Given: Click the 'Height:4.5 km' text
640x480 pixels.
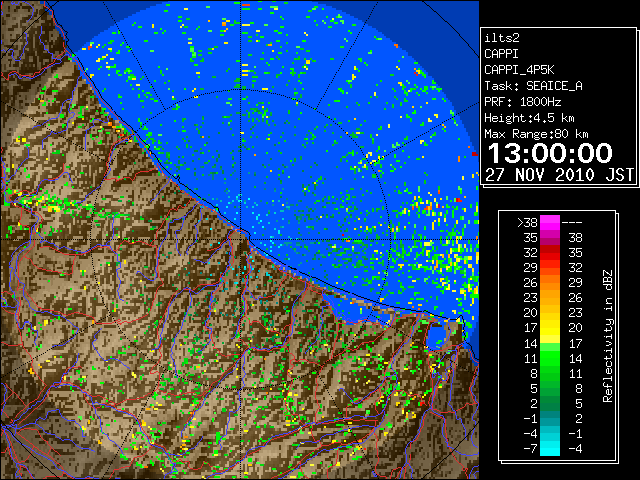Looking at the screenshot, I should [x=529, y=118].
